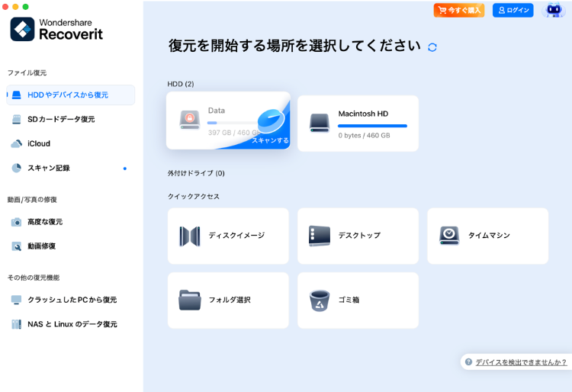Click the Time Machine clock icon

pos(449,236)
